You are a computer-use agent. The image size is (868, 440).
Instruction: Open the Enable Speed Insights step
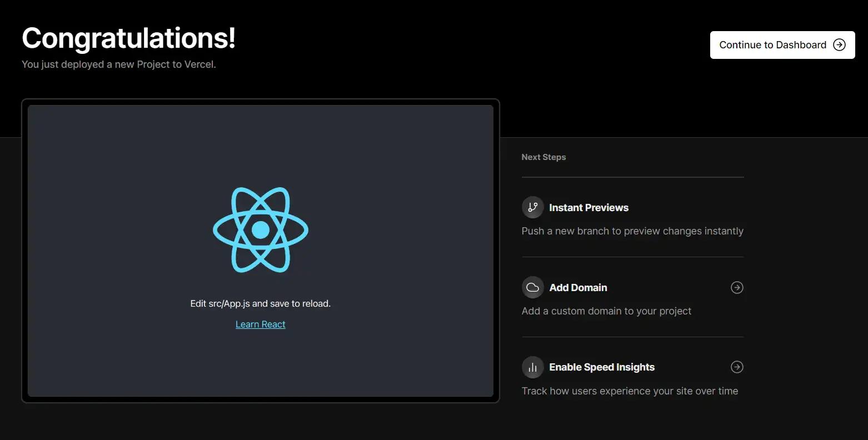coord(633,377)
